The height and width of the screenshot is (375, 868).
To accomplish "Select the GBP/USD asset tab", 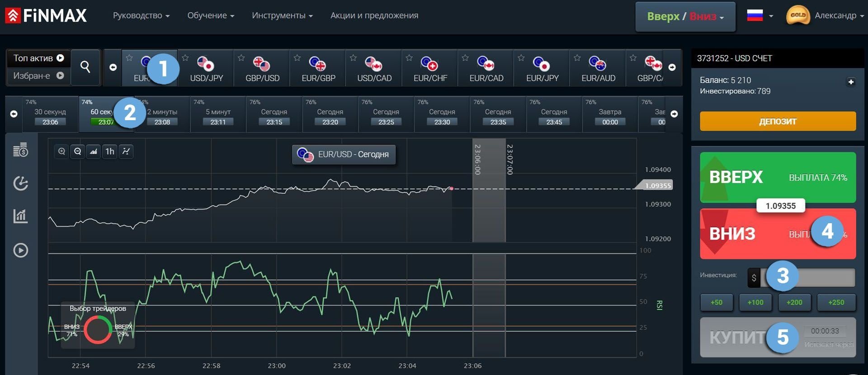I will [x=262, y=68].
